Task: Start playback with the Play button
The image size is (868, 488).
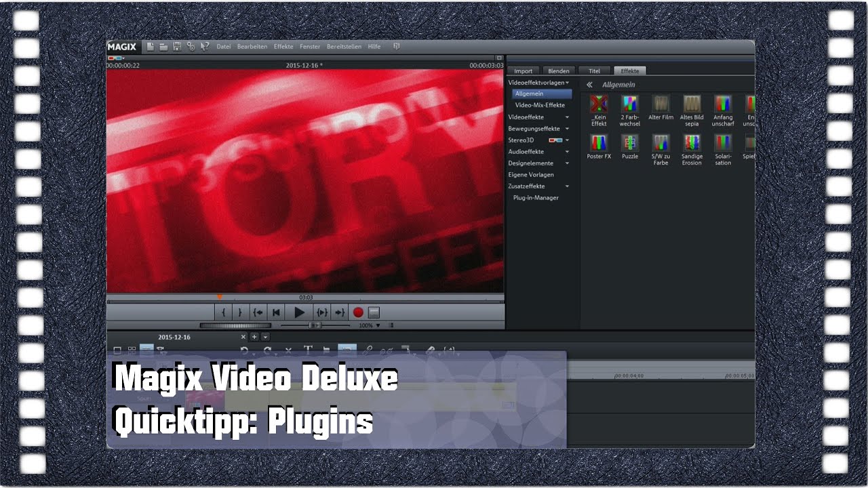Action: [299, 312]
